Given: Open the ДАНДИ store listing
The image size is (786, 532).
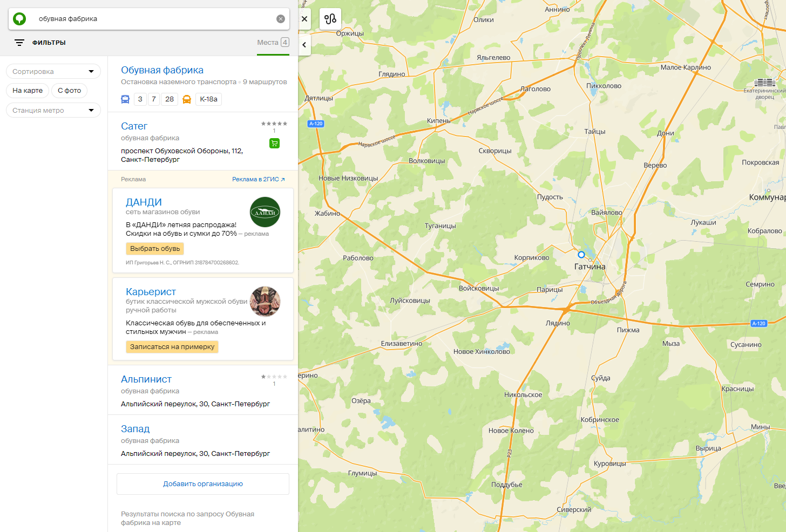Looking at the screenshot, I should [x=144, y=202].
